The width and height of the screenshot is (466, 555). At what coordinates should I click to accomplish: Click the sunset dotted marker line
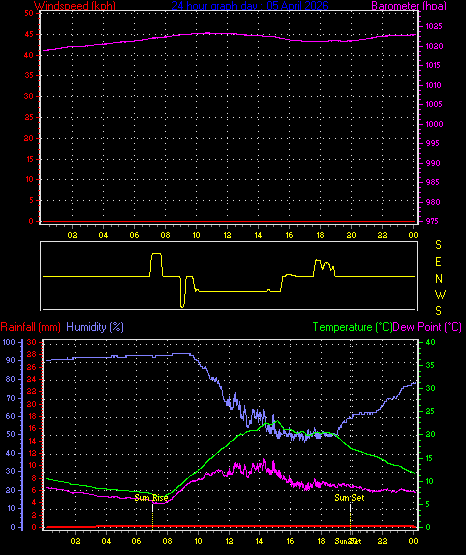(350, 516)
